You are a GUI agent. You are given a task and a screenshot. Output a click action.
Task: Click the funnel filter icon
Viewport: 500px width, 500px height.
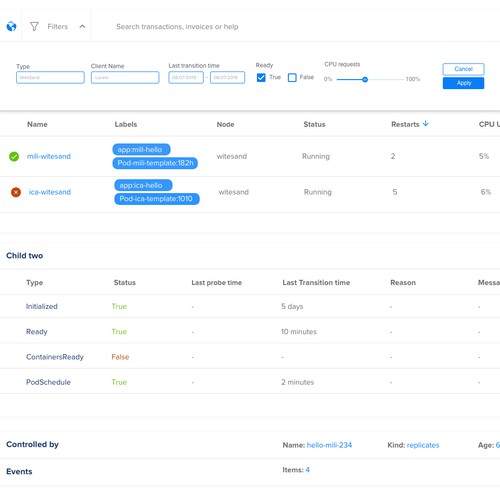(x=34, y=26)
